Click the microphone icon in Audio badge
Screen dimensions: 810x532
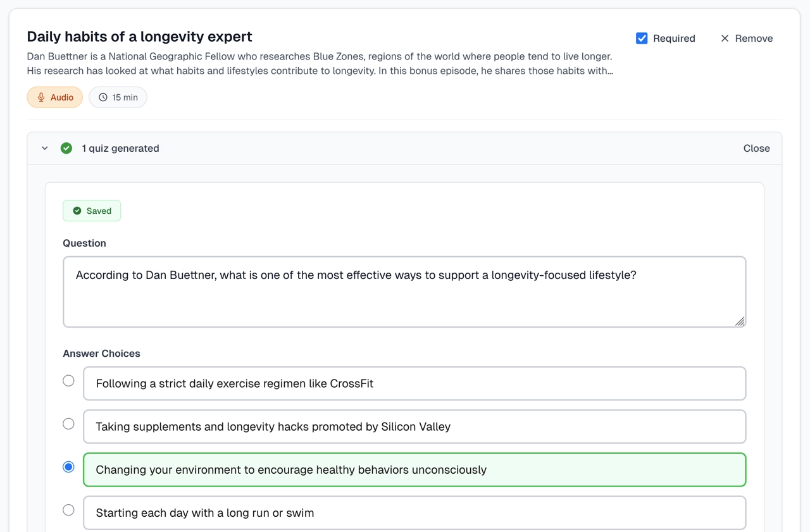[41, 97]
